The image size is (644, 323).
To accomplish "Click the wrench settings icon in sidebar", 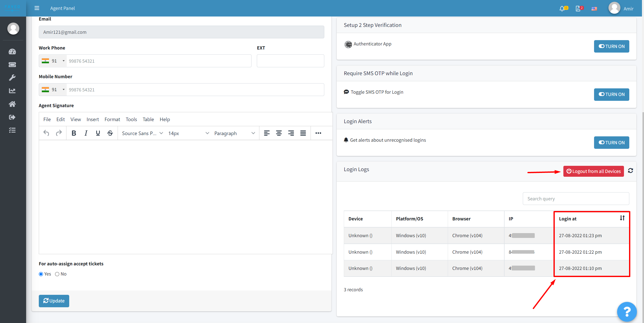I will coord(12,77).
